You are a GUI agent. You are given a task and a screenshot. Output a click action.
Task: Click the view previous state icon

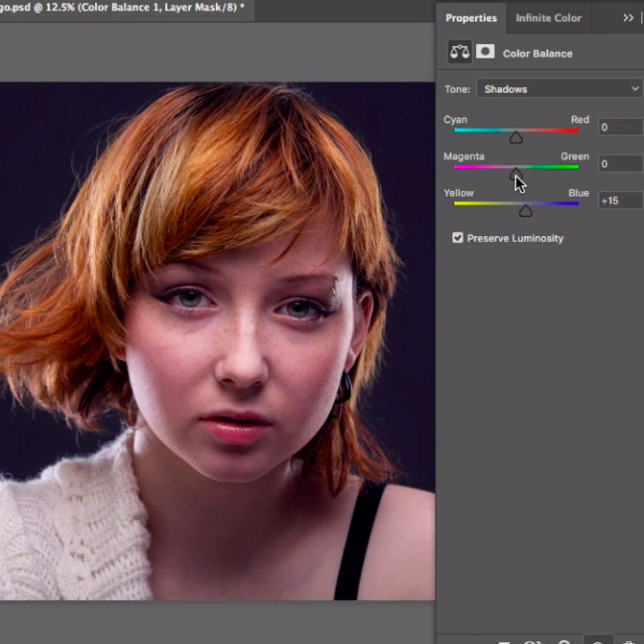pyautogui.click(x=534, y=641)
